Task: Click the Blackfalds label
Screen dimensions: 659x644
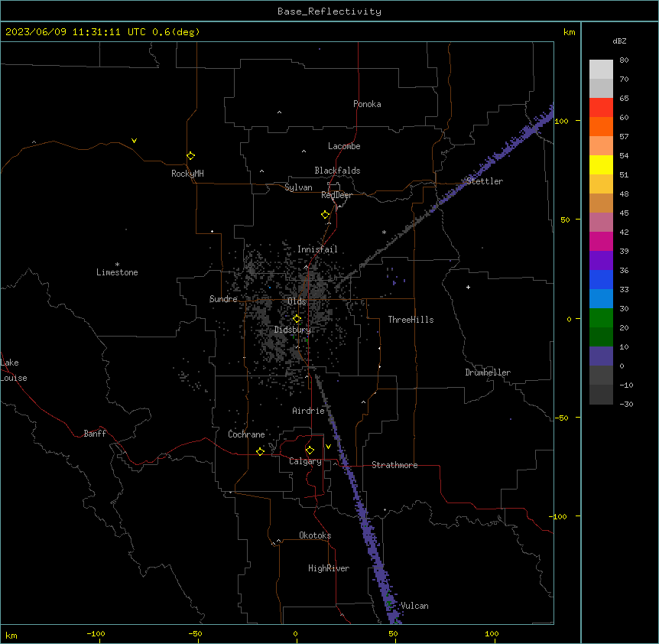Action: tap(337, 171)
